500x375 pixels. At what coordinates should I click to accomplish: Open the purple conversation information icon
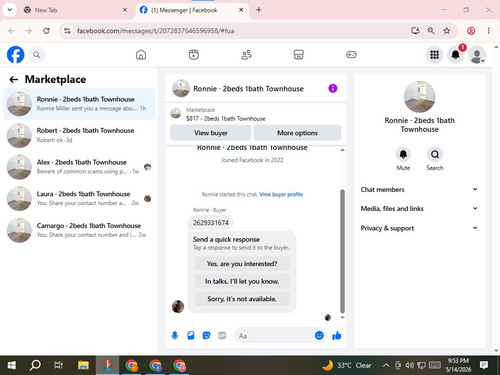[333, 88]
